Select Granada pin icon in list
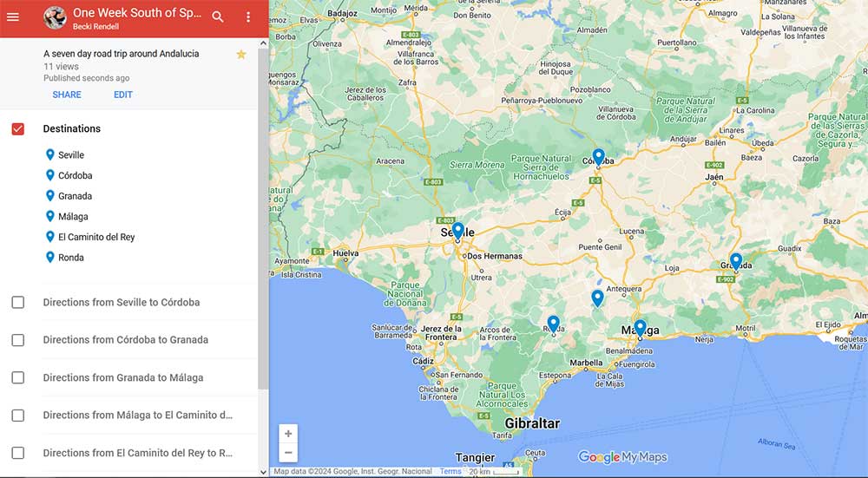 tap(49, 195)
